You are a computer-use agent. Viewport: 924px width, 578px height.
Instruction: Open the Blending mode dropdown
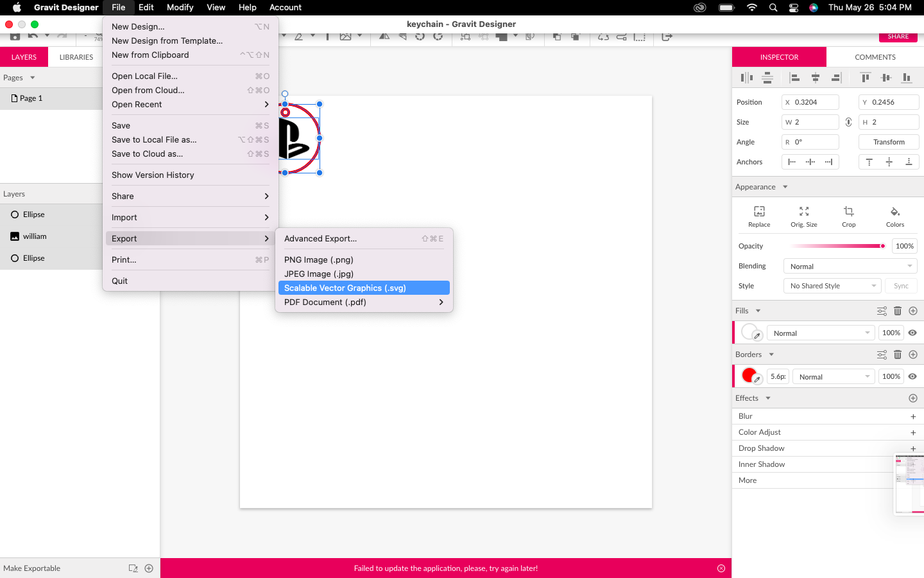click(850, 267)
